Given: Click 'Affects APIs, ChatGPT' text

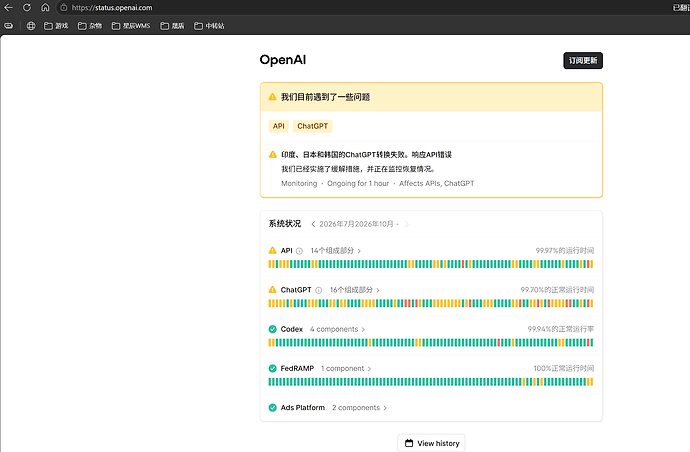Looking at the screenshot, I should click(437, 184).
